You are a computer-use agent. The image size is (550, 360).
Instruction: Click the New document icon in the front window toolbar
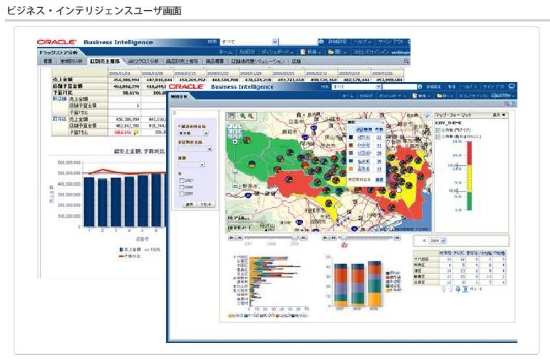415,95
